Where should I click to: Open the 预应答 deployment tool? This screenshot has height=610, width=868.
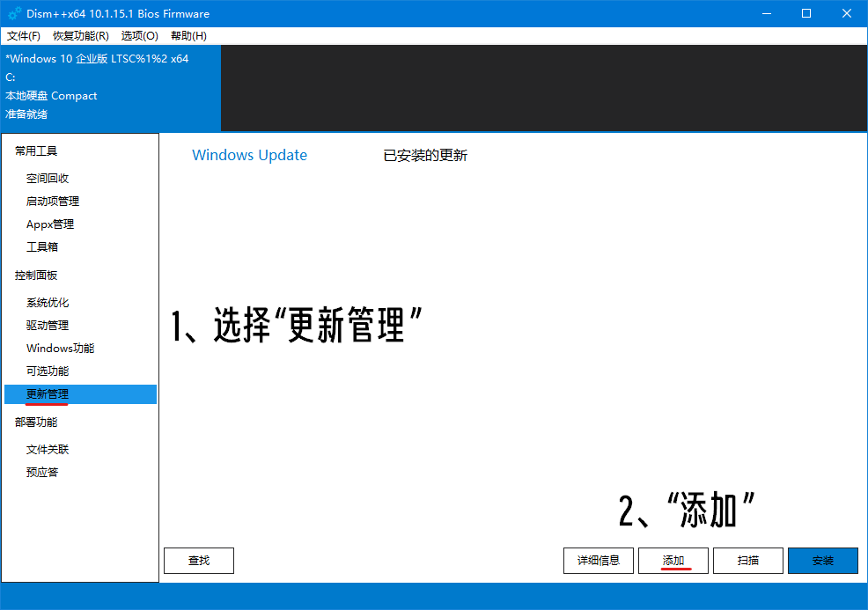[43, 472]
